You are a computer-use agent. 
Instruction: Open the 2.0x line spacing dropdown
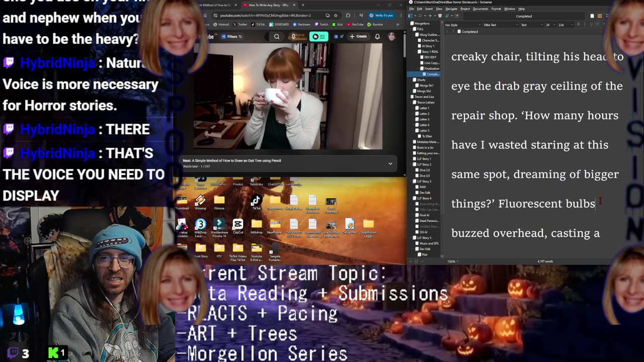point(566,25)
